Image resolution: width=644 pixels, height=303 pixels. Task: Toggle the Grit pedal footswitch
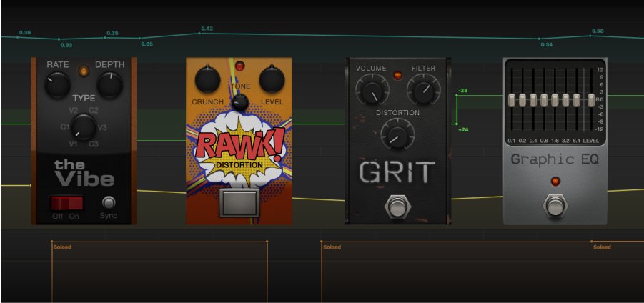click(396, 207)
